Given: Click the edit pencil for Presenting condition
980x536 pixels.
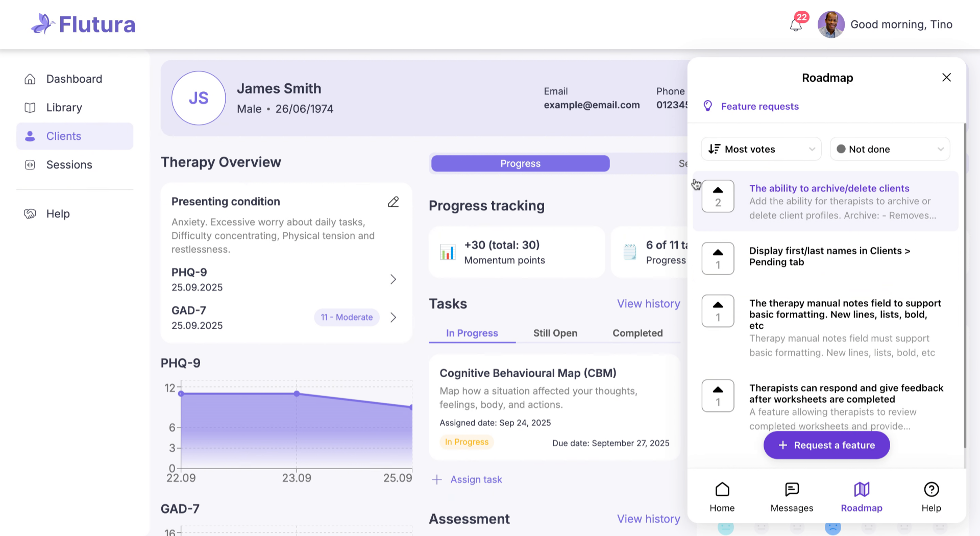Looking at the screenshot, I should coord(393,202).
